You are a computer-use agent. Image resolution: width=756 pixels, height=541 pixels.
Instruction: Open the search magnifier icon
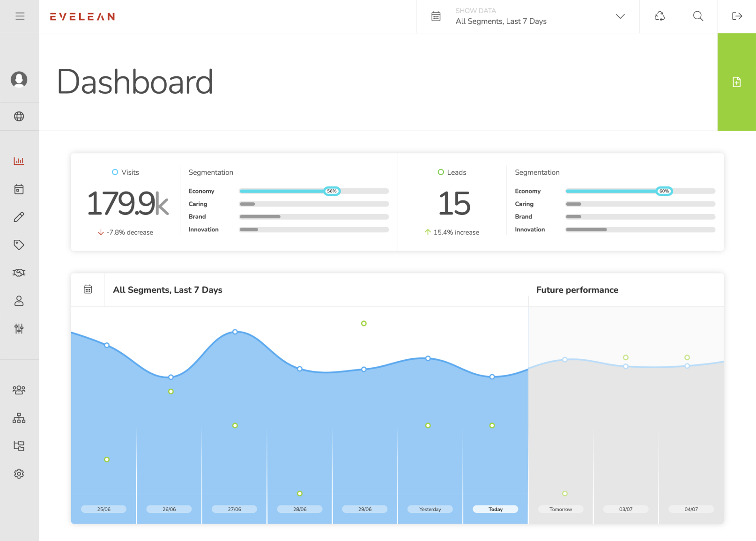[698, 16]
